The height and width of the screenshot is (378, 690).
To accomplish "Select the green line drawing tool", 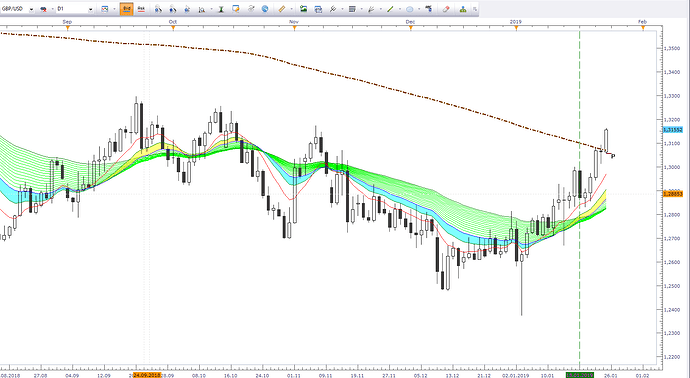I will pyautogui.click(x=390, y=9).
